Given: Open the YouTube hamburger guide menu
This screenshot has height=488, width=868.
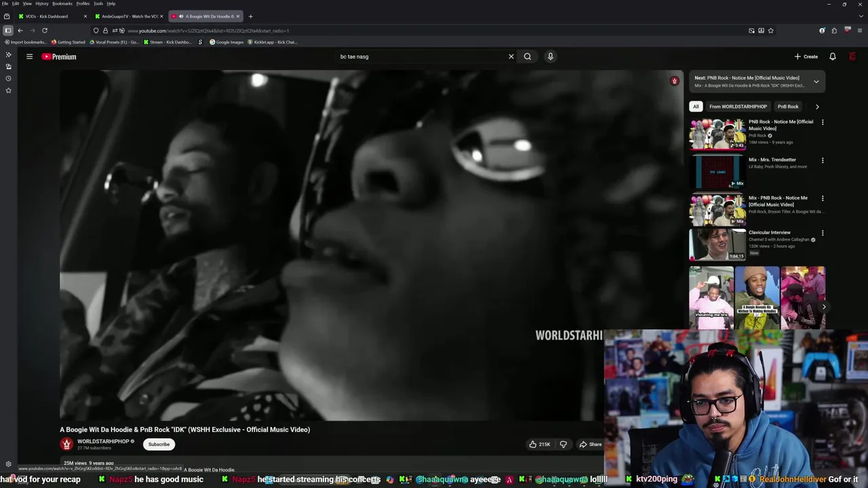Looking at the screenshot, I should tap(29, 57).
